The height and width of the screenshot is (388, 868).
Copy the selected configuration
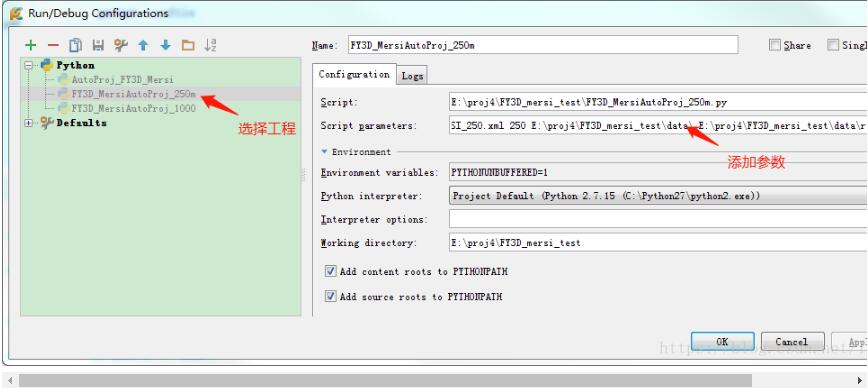pos(76,45)
